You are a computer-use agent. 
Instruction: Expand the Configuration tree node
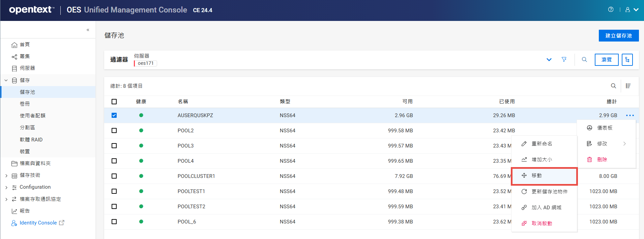[x=6, y=187]
